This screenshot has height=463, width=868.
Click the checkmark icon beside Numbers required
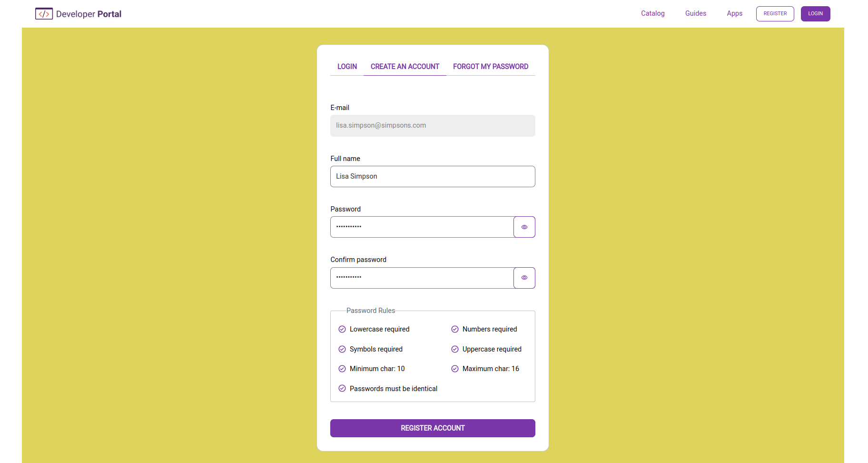454,329
